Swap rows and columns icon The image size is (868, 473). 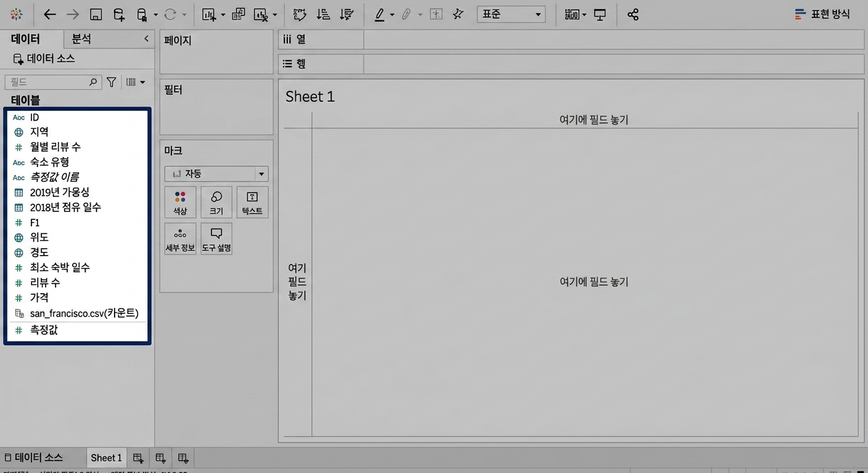300,14
